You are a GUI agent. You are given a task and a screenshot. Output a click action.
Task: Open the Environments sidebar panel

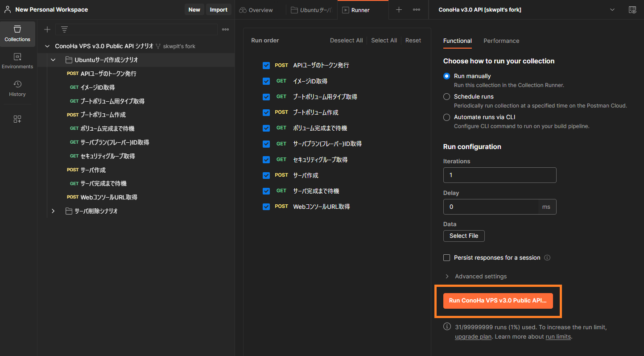tap(17, 61)
